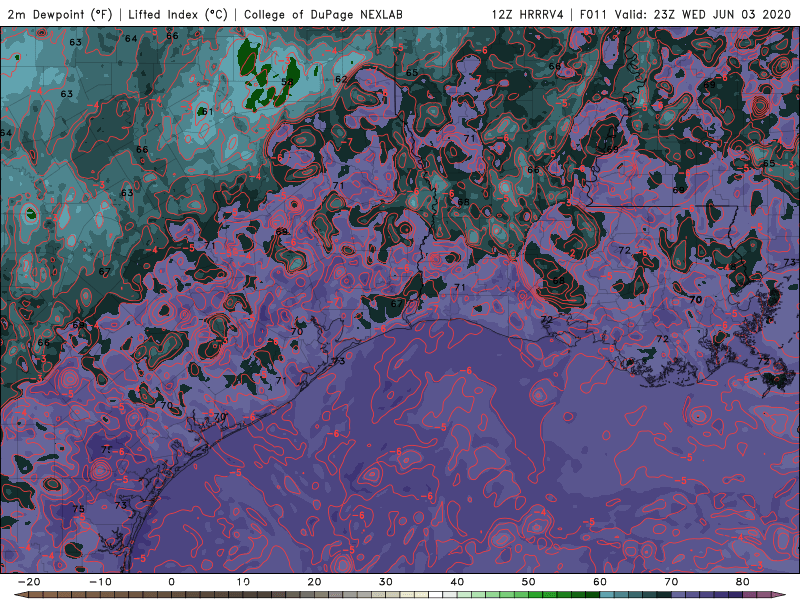The width and height of the screenshot is (800, 600).
Task: Click the '80' colorbar scale label
Action: [743, 582]
